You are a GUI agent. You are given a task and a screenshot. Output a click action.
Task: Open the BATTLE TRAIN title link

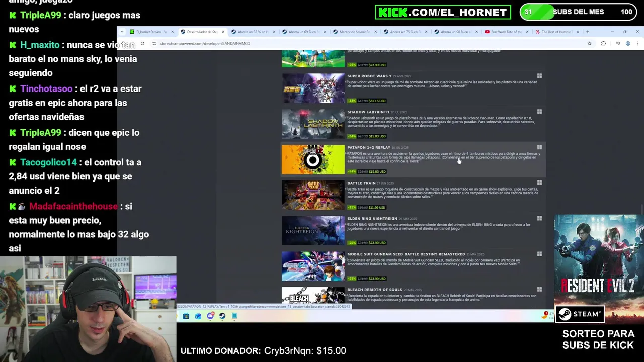pos(361,183)
